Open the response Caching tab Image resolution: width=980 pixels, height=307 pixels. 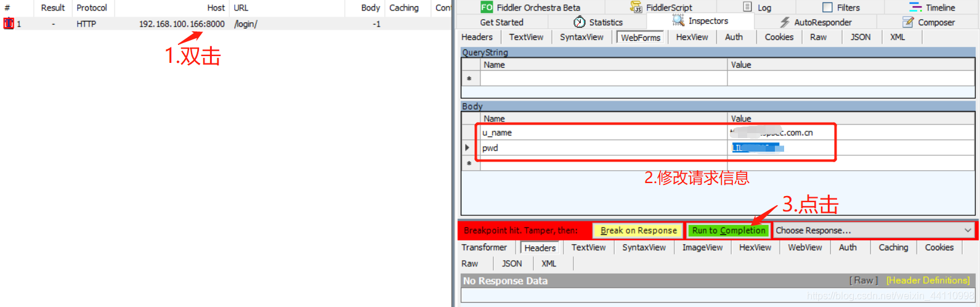(893, 247)
